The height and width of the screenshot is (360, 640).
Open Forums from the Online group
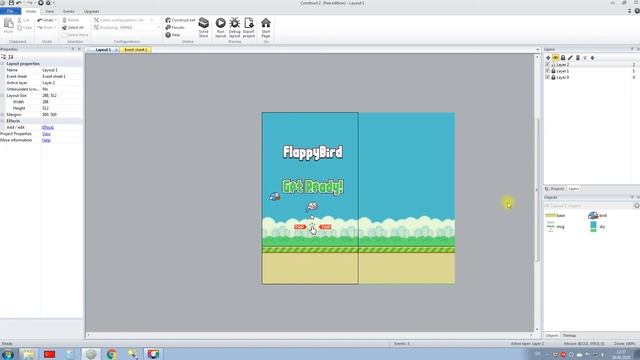point(175,27)
